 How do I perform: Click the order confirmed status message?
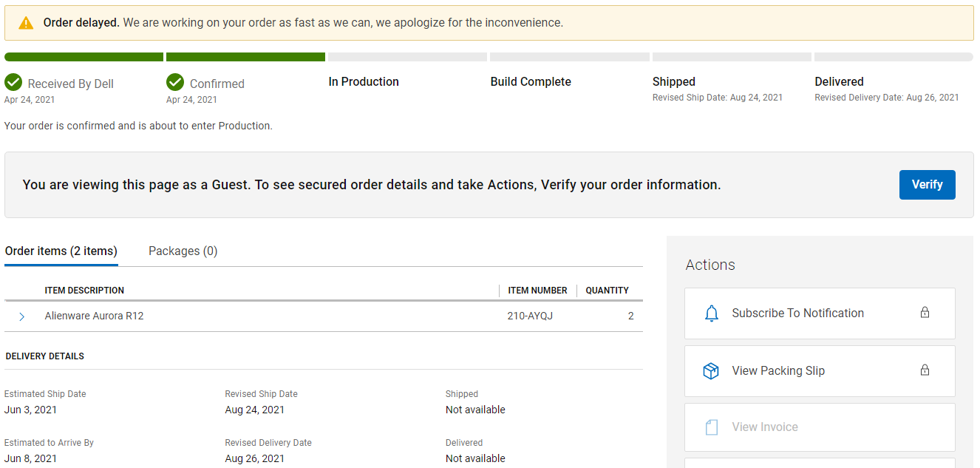pyautogui.click(x=138, y=126)
